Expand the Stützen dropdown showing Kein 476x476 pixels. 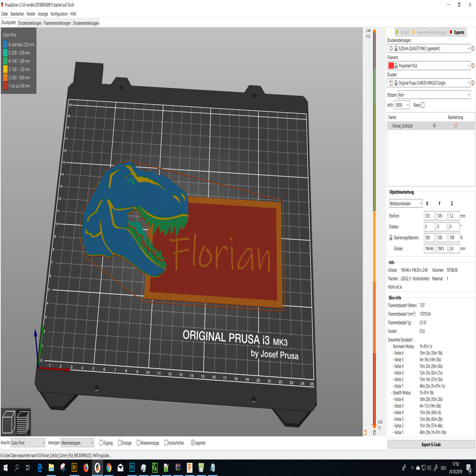tap(469, 95)
